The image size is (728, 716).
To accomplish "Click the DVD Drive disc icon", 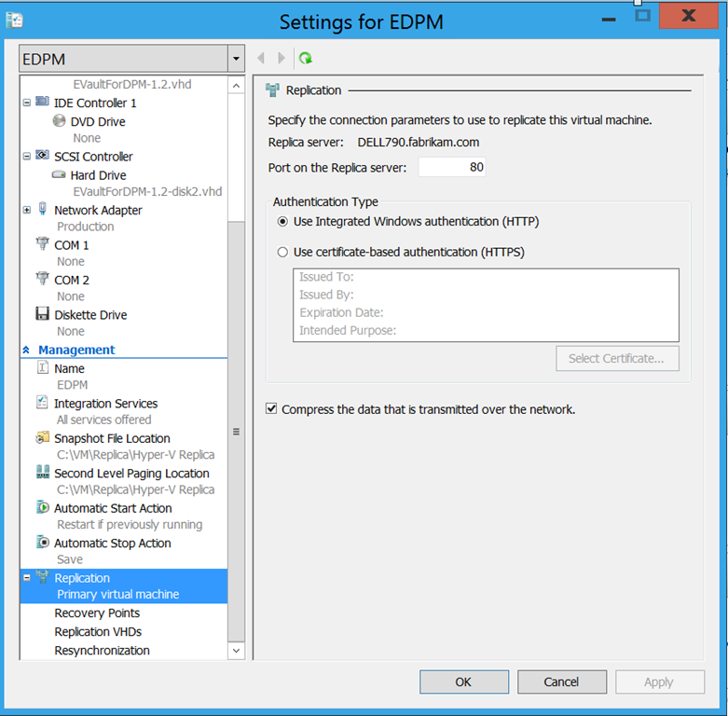I will (59, 120).
